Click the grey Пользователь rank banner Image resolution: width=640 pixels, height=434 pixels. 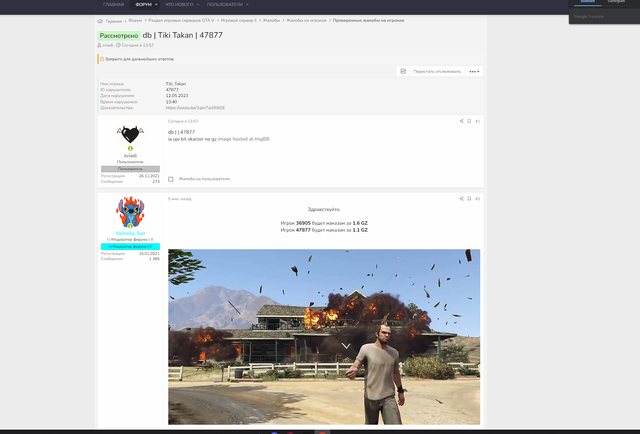coord(130,169)
